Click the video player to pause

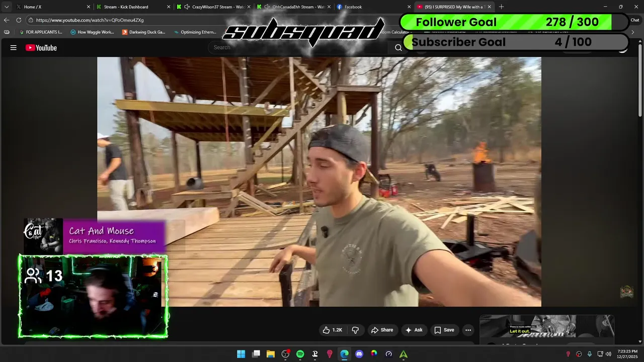coord(319,182)
